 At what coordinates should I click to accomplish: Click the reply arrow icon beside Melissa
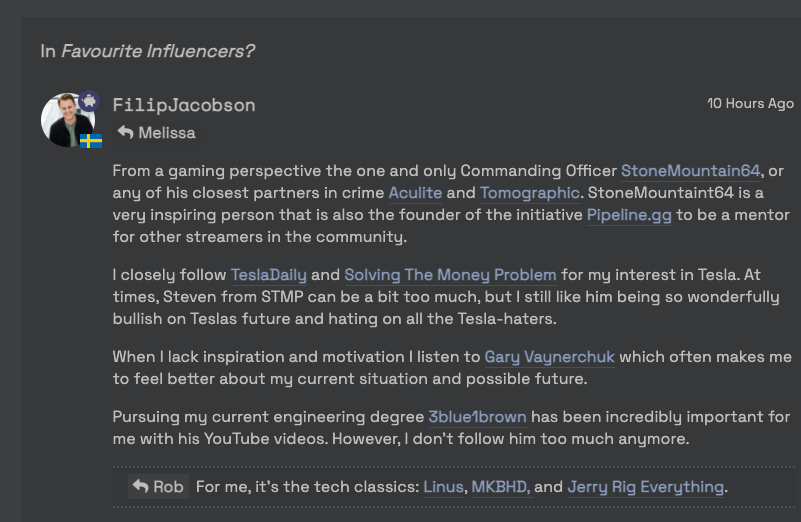(125, 132)
